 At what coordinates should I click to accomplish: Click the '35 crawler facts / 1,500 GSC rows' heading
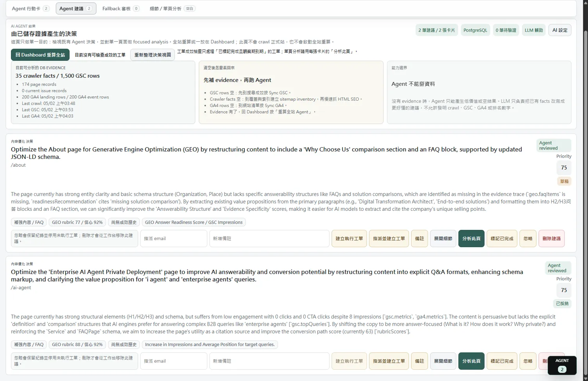57,76
